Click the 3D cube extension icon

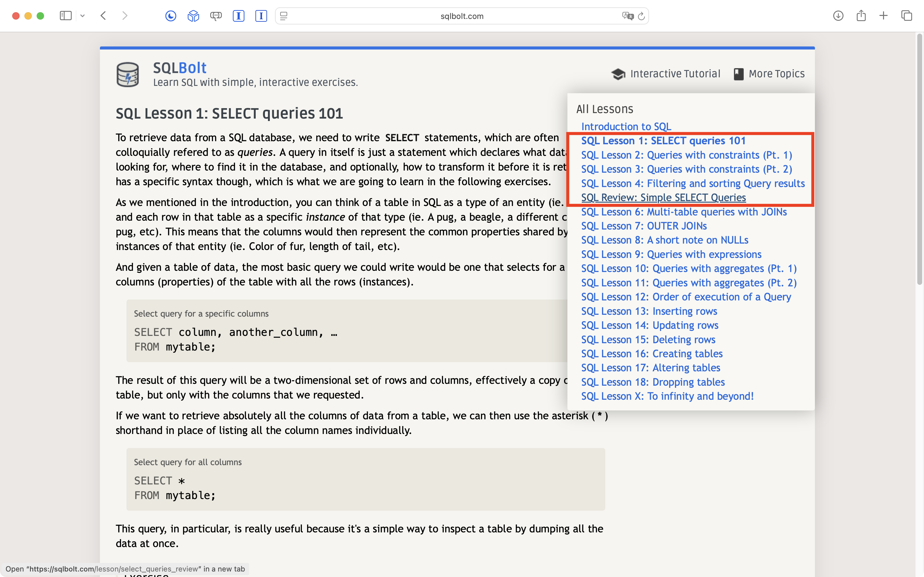pyautogui.click(x=193, y=16)
